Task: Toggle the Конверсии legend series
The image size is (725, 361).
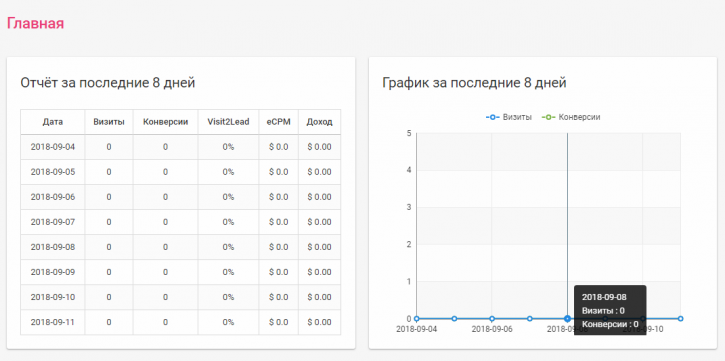Action: click(571, 117)
